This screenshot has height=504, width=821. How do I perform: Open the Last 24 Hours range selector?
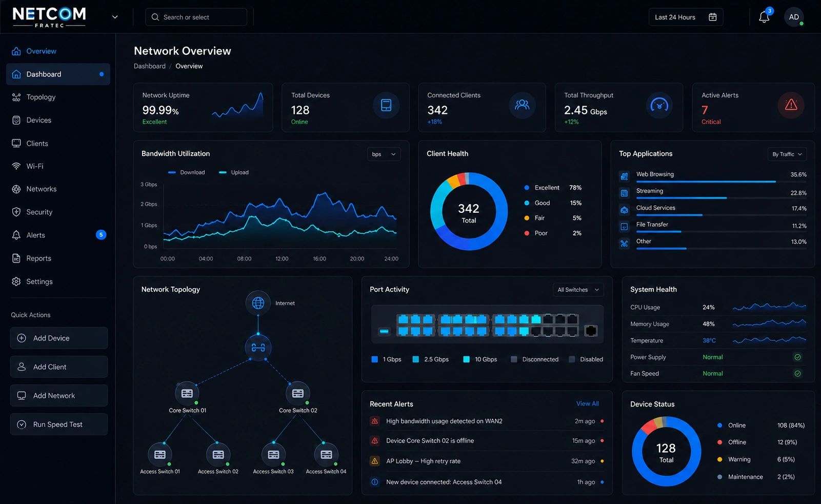point(686,17)
